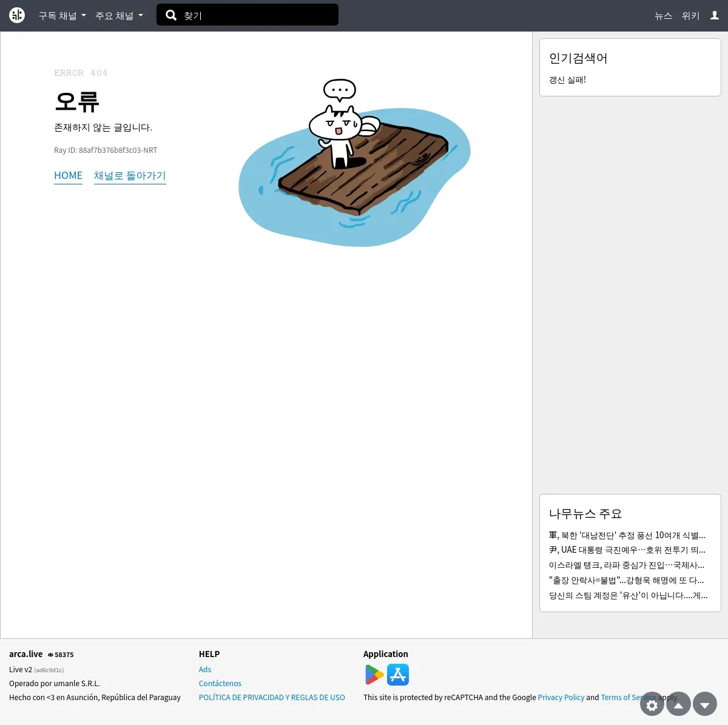Image resolution: width=728 pixels, height=725 pixels.
Task: Open the 구독 채널 dropdown menu
Action: (62, 16)
